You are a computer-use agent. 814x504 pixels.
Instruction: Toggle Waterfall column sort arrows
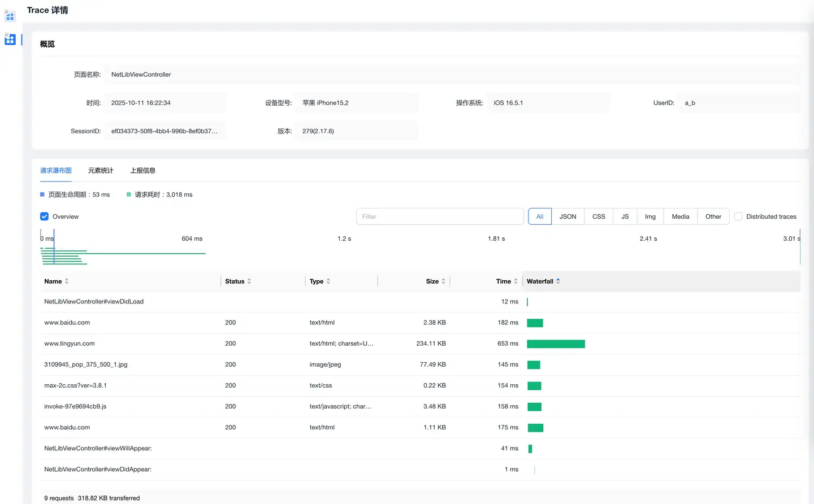(x=558, y=281)
